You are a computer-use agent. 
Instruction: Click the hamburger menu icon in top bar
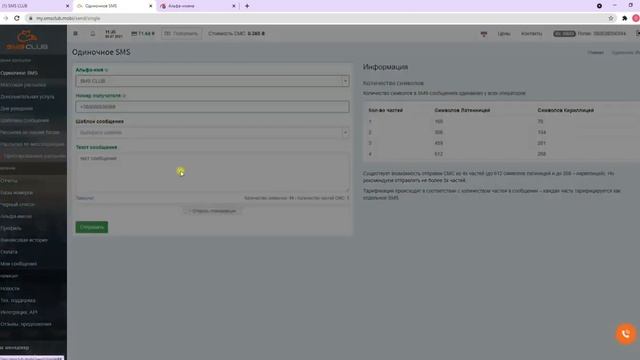[76, 33]
